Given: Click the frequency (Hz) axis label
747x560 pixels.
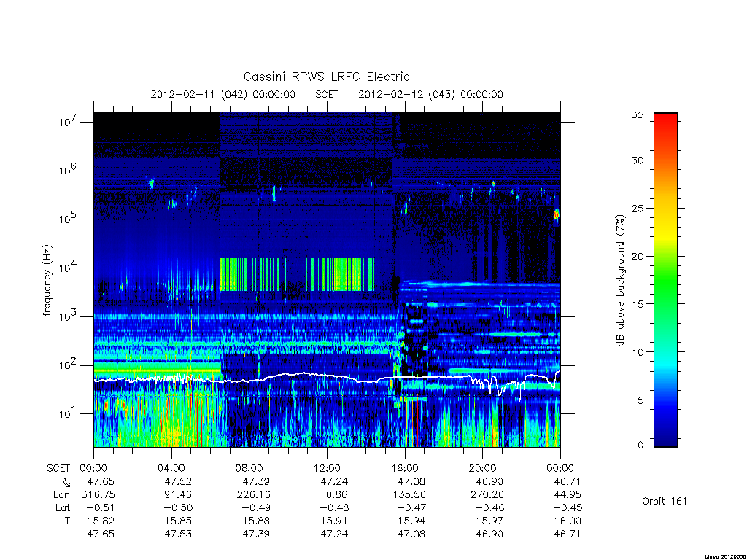Looking at the screenshot, I should [47, 281].
